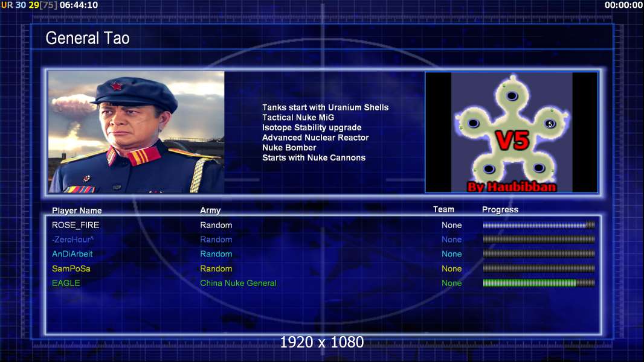Click player name EAGLE
The height and width of the screenshot is (362, 644).
66,283
